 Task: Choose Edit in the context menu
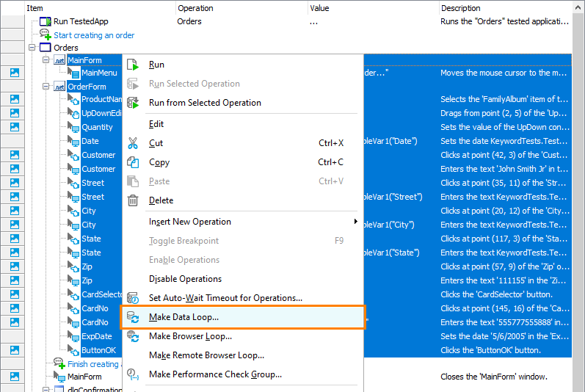click(156, 124)
